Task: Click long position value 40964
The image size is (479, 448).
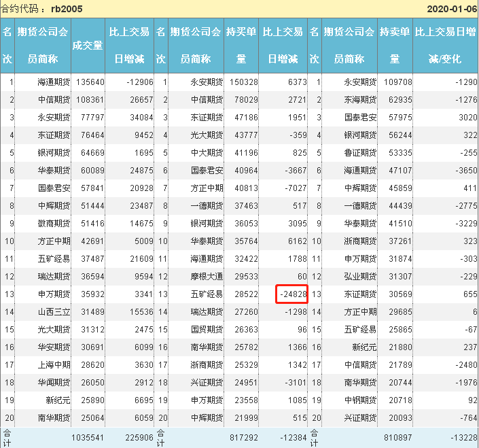Action: (246, 171)
